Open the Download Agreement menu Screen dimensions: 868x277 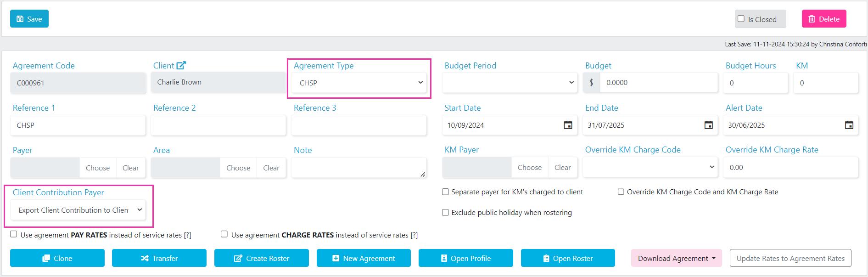click(x=677, y=258)
